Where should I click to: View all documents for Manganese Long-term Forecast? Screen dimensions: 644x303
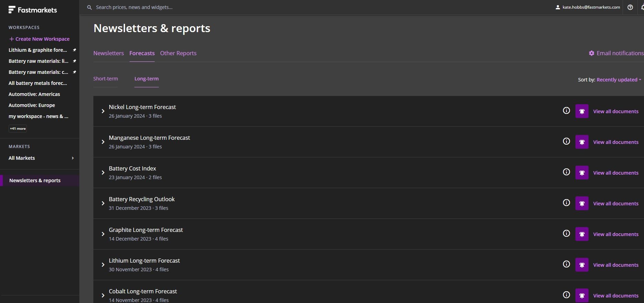[x=616, y=142]
